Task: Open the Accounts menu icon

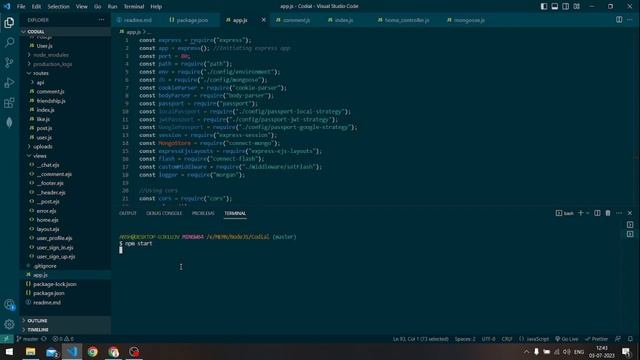Action: click(x=9, y=304)
